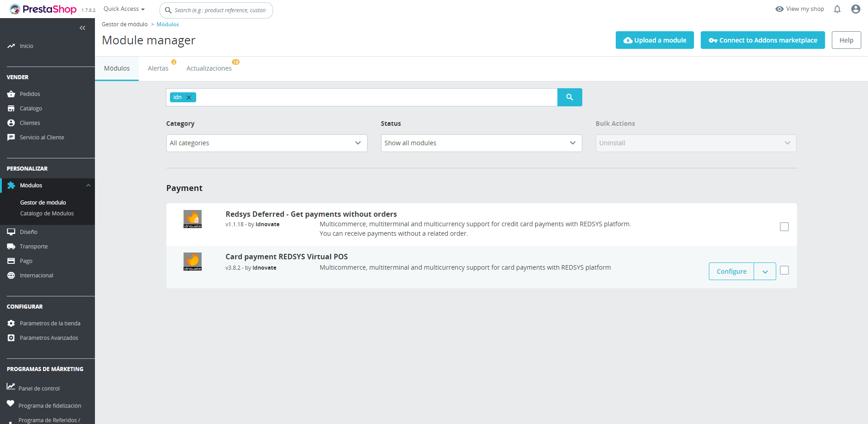Open the Bulk Actions Uninstall dropdown

click(696, 143)
